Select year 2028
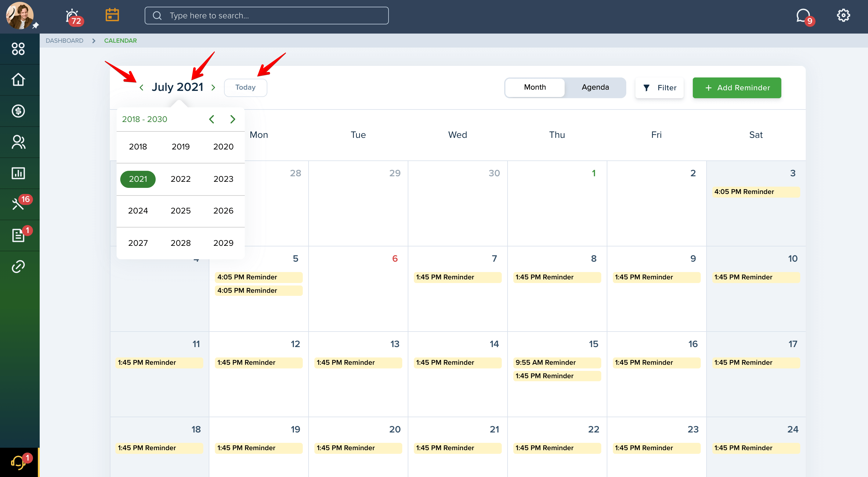The height and width of the screenshot is (477, 868). tap(181, 243)
